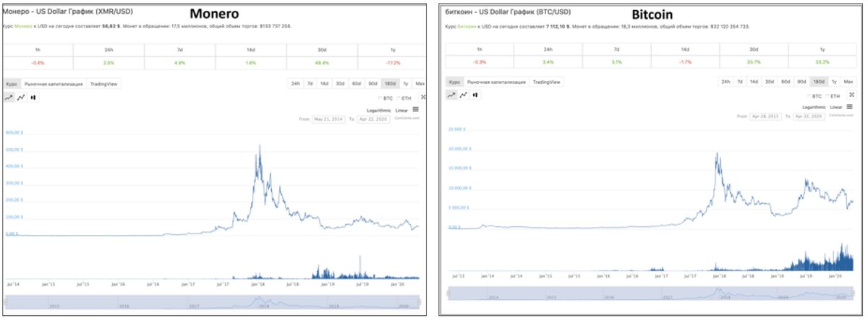This screenshot has height=321, width=868.
Task: Click the Monero 1y value -17.2%
Action: click(x=393, y=63)
